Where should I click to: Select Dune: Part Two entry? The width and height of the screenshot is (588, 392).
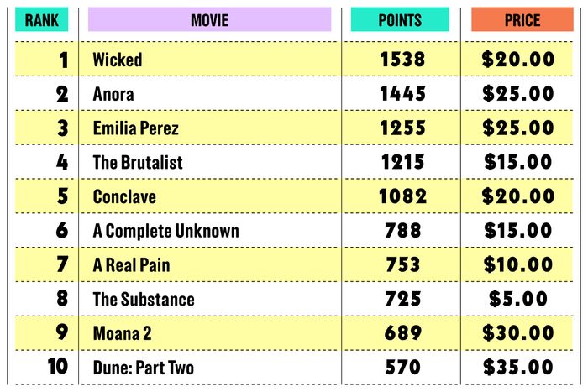click(x=144, y=368)
